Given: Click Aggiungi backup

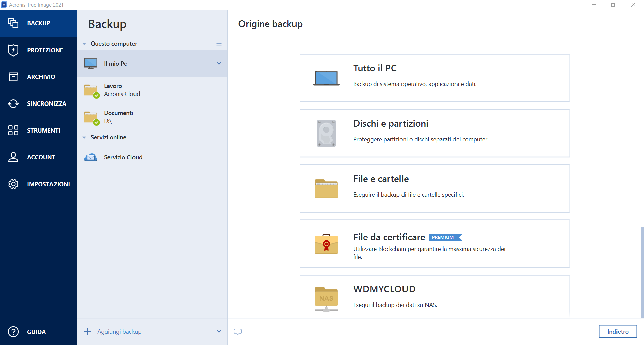Looking at the screenshot, I should point(119,332).
